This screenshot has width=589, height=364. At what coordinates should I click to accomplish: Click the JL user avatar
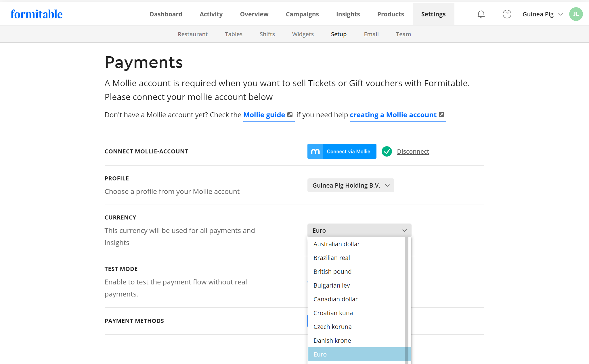576,14
